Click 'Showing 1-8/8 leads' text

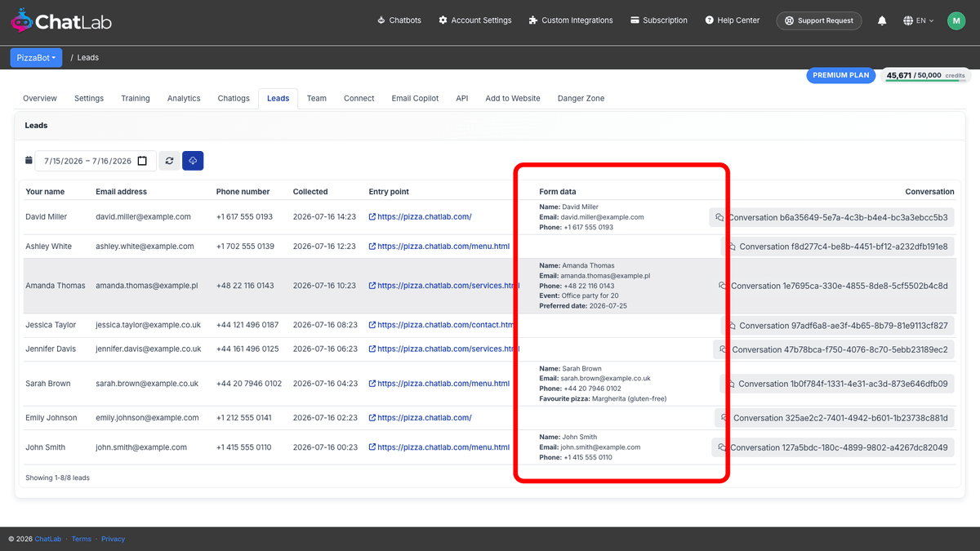point(57,478)
